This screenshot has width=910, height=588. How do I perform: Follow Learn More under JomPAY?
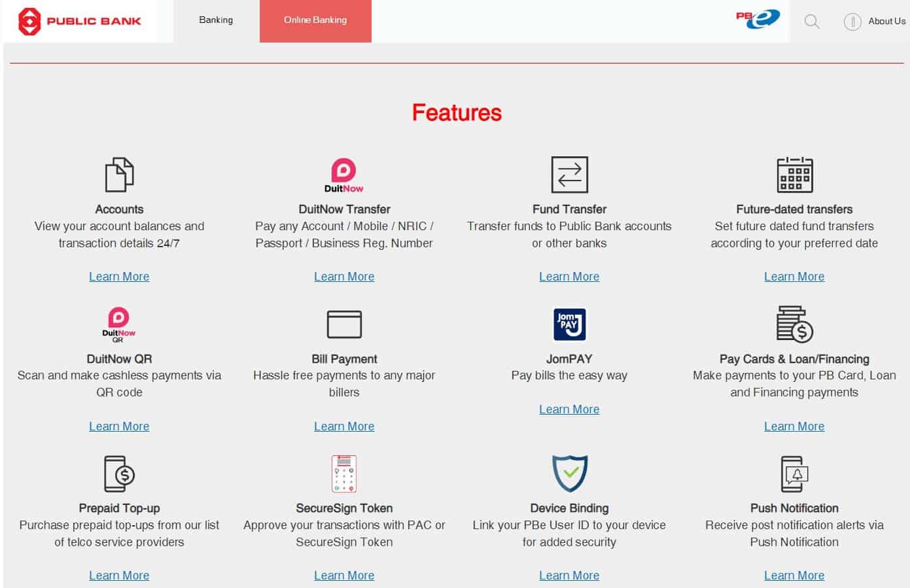(x=569, y=409)
